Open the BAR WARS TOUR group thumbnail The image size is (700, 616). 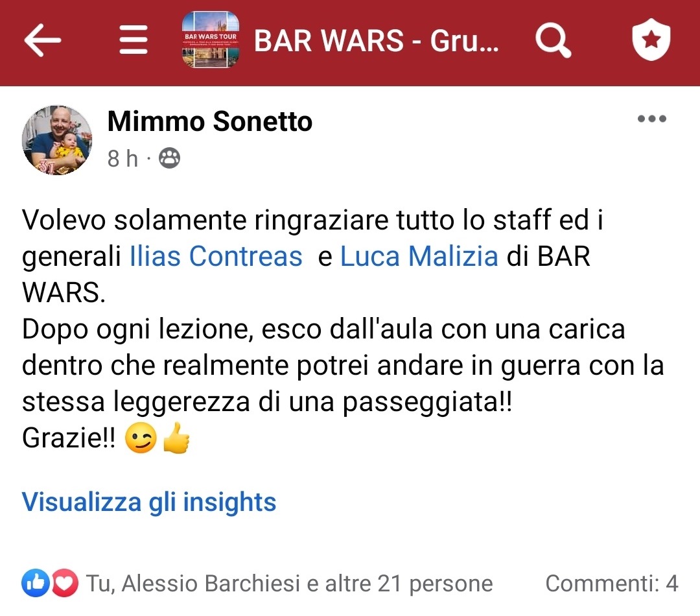(210, 40)
